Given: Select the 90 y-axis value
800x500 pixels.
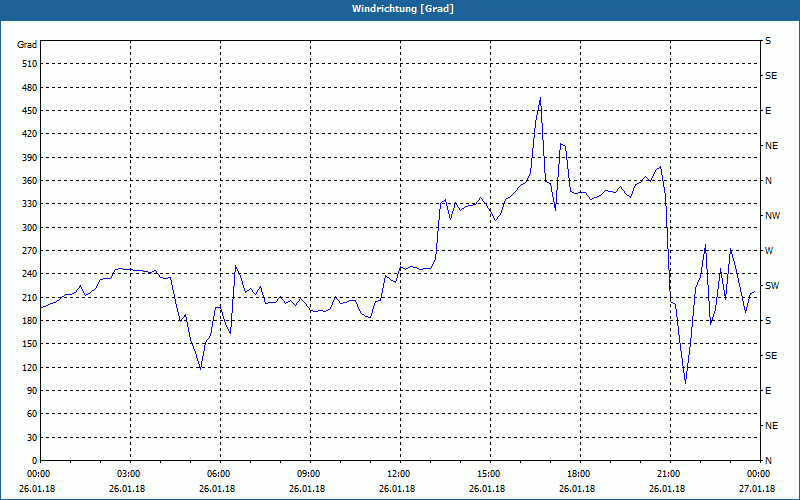Looking at the screenshot, I should (x=32, y=391).
